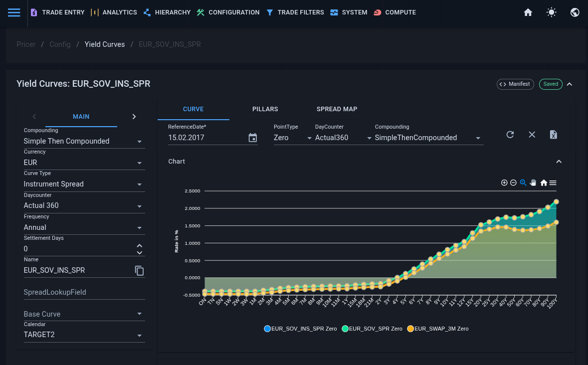The height and width of the screenshot is (365, 588).
Task: Open the Manifest view button
Action: click(x=515, y=84)
